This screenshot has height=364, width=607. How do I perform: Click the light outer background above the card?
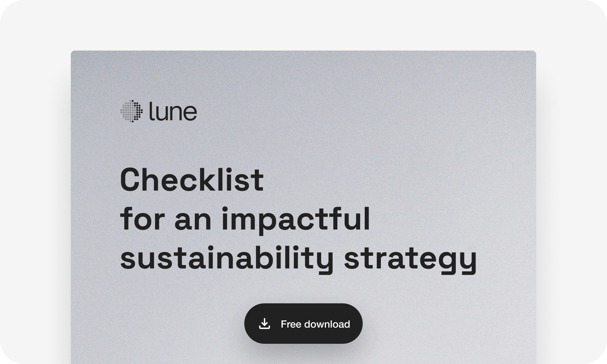[303, 25]
